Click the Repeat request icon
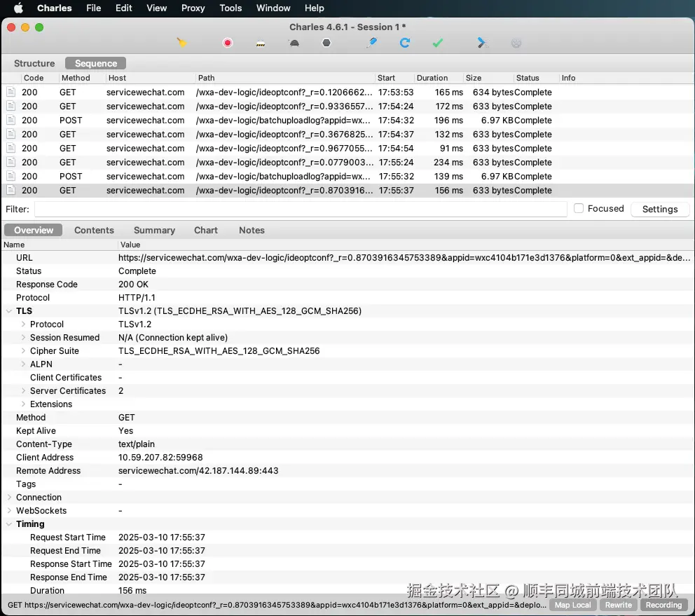The image size is (695, 616). pos(405,43)
